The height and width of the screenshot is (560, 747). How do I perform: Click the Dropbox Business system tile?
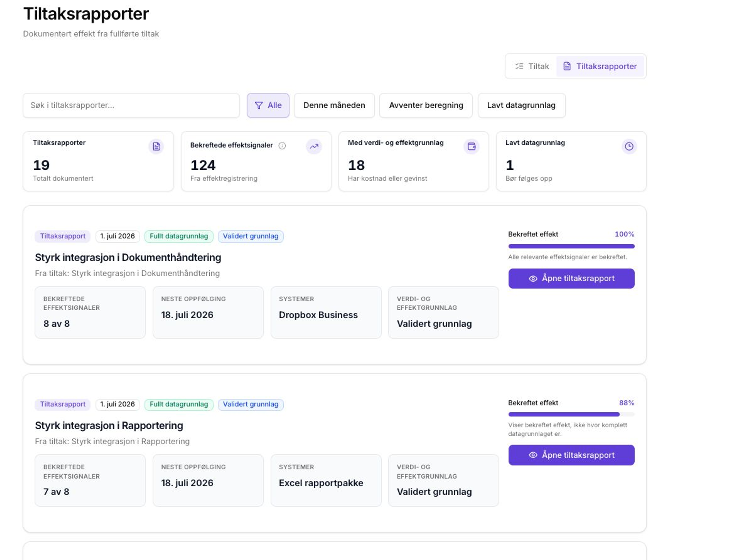click(x=326, y=313)
